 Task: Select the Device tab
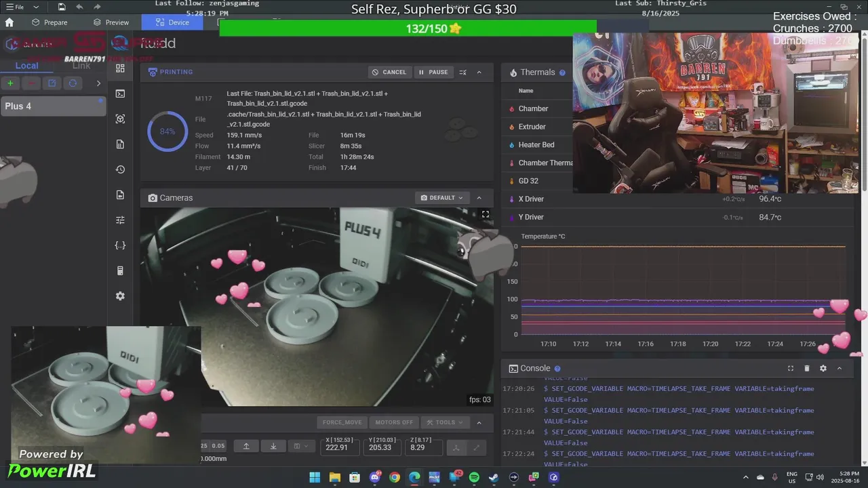tap(172, 22)
